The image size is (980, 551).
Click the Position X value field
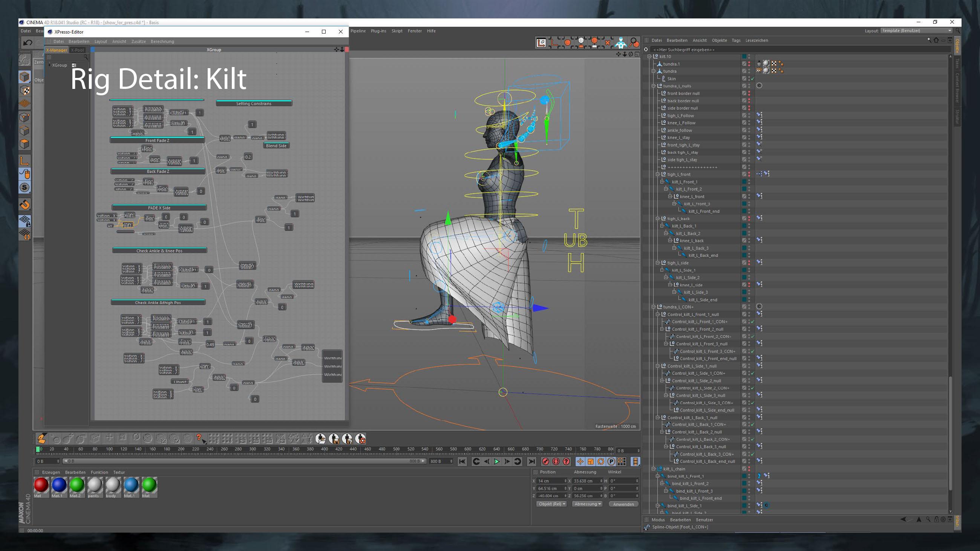click(552, 481)
